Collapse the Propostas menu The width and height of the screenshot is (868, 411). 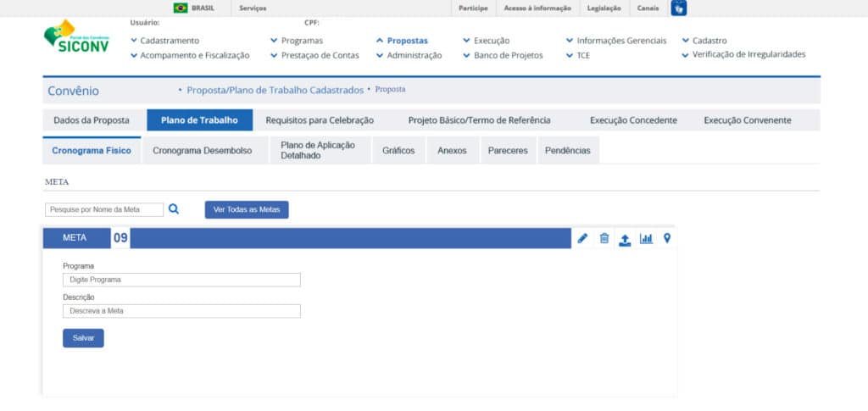[402, 41]
